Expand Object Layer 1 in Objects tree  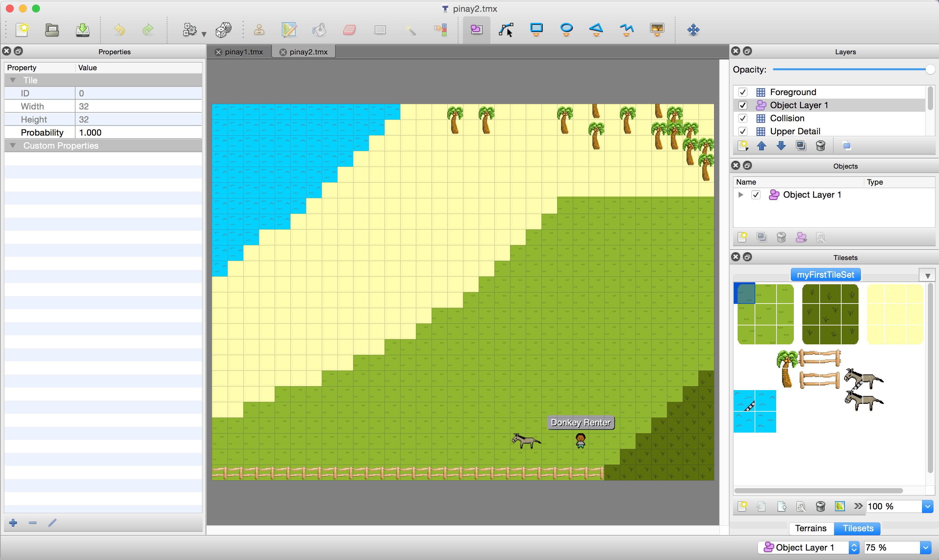tap(741, 195)
